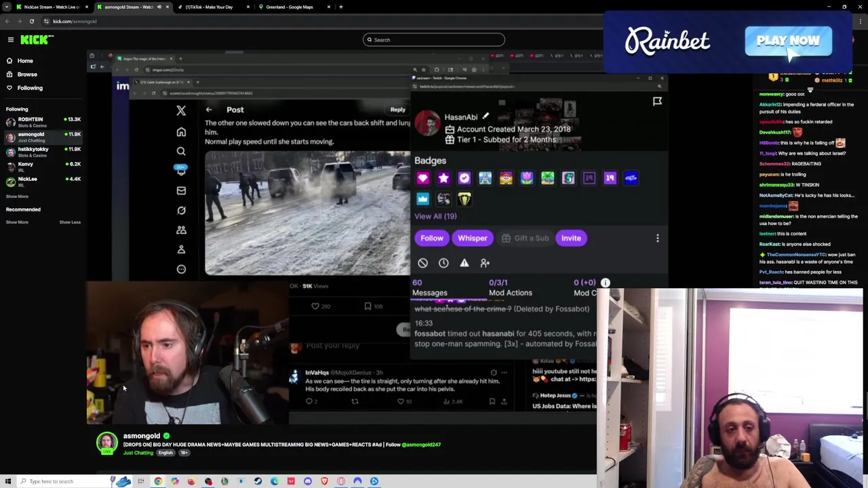This screenshot has width=868, height=488.
Task: Switch to the Greenland - Google Maps tab
Action: 294,7
